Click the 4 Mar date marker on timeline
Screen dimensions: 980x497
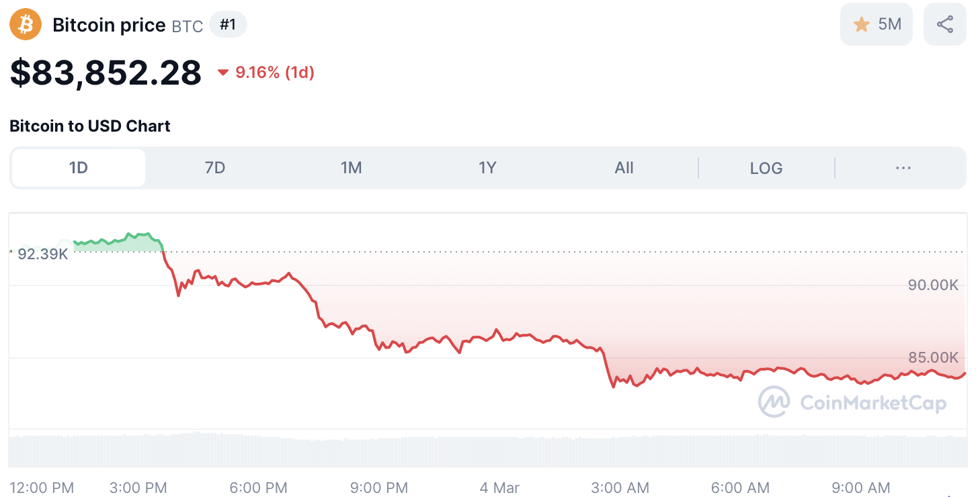click(499, 488)
